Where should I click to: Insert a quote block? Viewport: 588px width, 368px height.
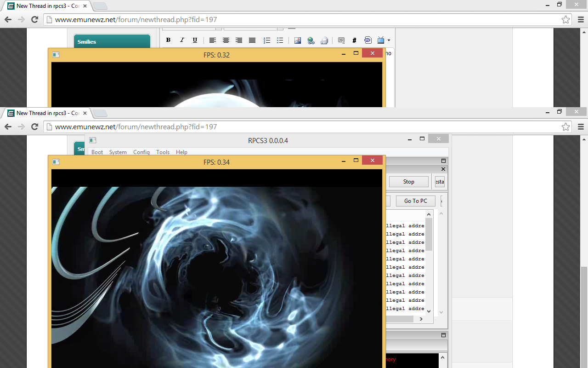[x=341, y=40]
